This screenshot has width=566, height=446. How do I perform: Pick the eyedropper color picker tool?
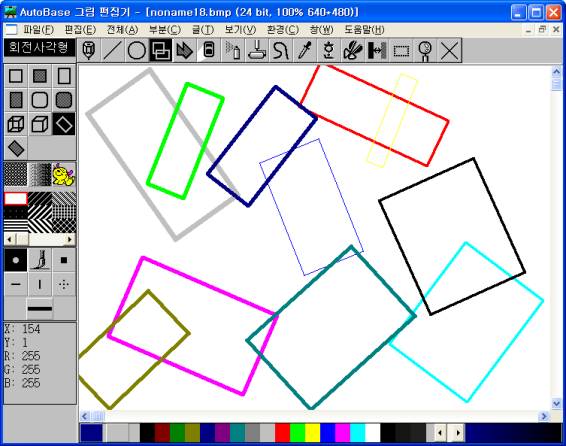305,51
